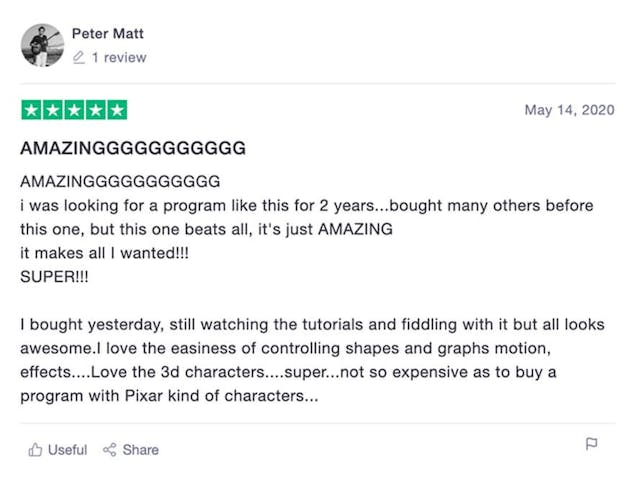Click the thumbs-up icon
The height and width of the screenshot is (480, 637).
coord(35,450)
